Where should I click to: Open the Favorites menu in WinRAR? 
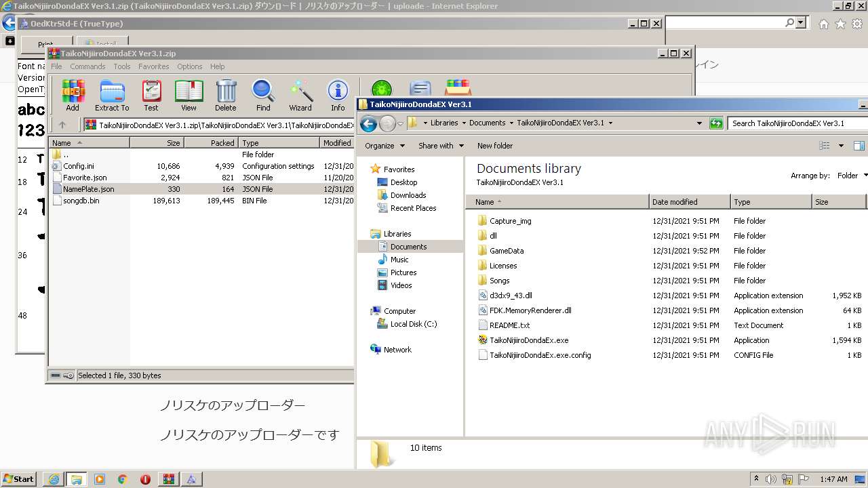pos(154,66)
